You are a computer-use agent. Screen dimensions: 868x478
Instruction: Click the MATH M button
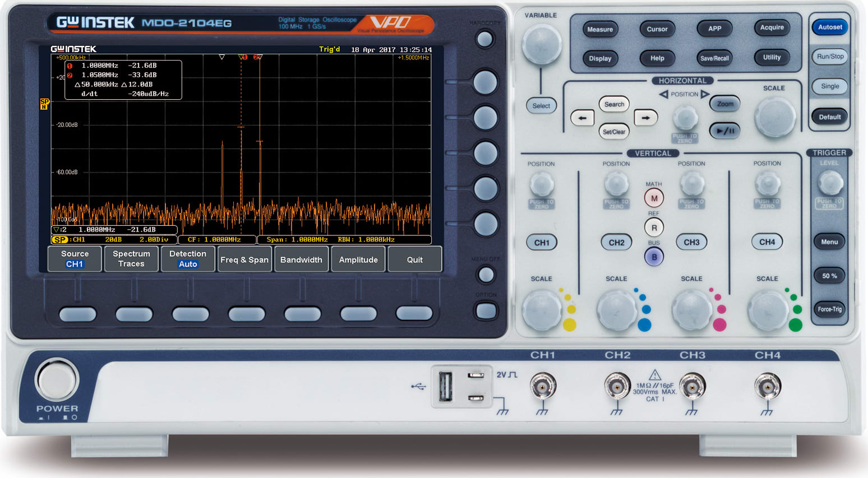click(654, 198)
